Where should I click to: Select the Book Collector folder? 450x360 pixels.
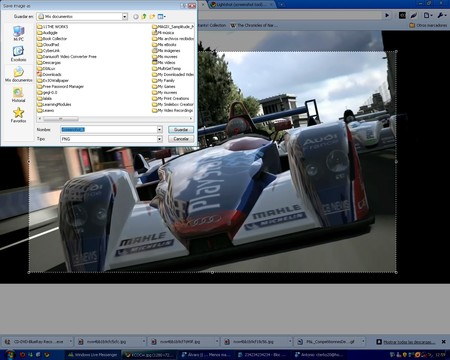click(x=52, y=39)
